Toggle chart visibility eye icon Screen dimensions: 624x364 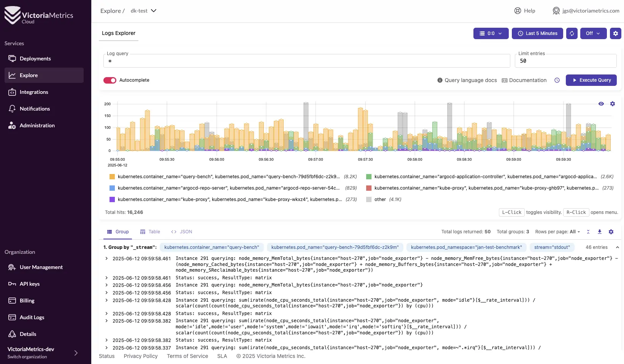pyautogui.click(x=601, y=104)
